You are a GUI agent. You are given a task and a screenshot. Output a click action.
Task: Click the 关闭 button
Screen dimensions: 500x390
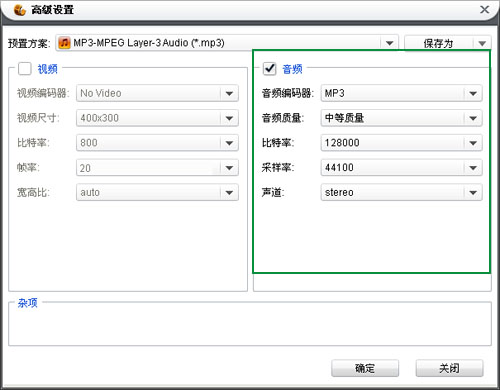(449, 368)
